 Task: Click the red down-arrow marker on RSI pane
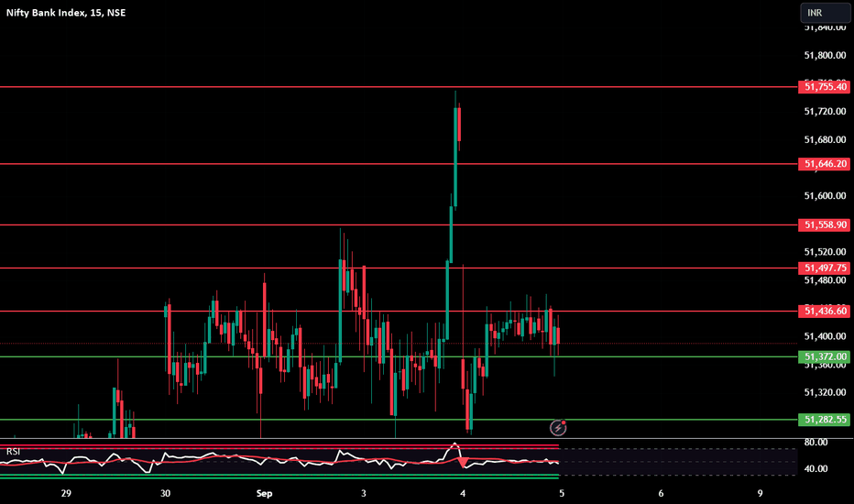(463, 463)
